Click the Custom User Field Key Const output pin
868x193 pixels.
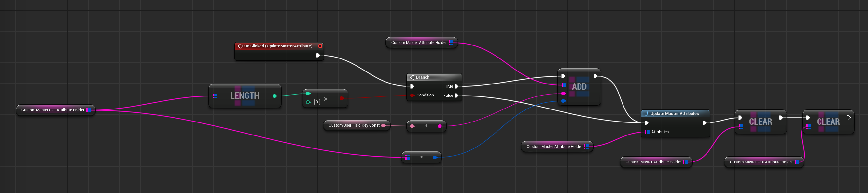(383, 125)
